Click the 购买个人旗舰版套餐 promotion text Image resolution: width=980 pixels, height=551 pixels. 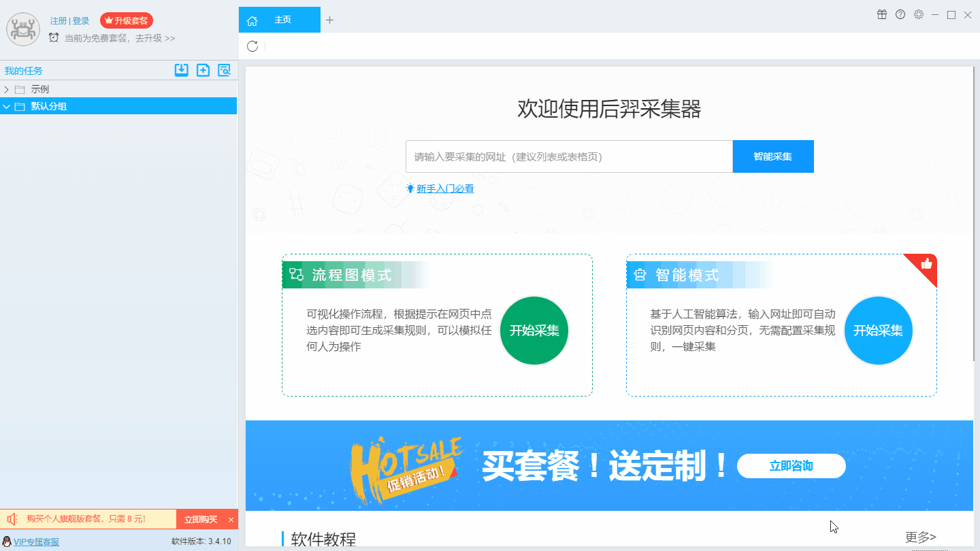[x=86, y=519]
